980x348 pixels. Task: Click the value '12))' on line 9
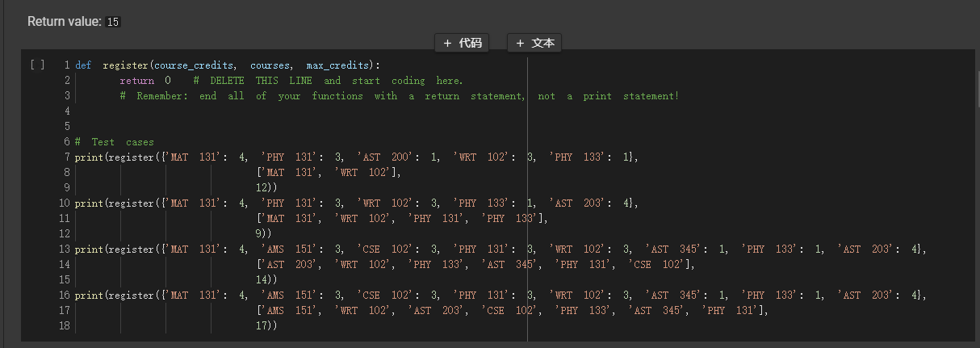click(266, 187)
